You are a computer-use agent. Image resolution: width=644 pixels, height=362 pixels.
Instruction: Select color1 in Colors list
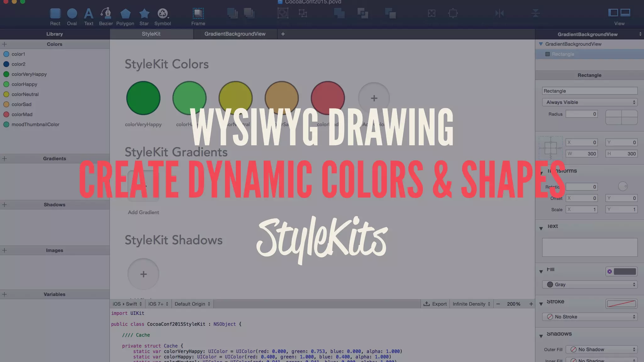[x=55, y=54]
